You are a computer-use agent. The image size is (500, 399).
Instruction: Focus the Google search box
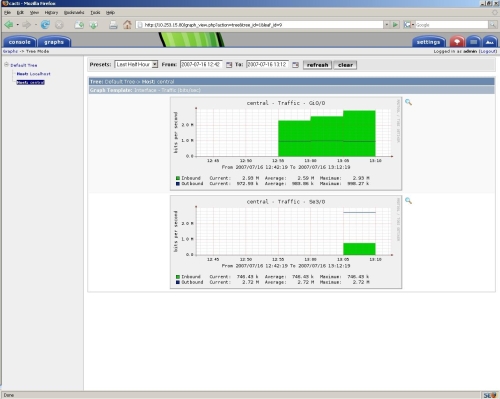click(452, 25)
